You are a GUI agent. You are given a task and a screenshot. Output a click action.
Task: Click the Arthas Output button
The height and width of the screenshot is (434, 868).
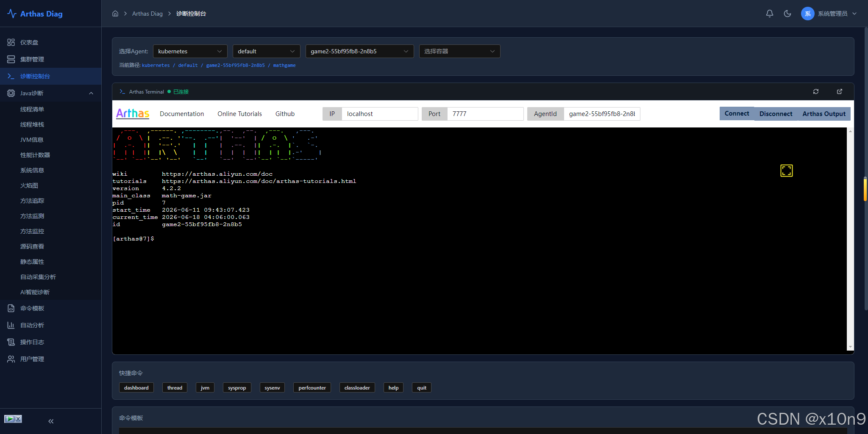coord(824,113)
